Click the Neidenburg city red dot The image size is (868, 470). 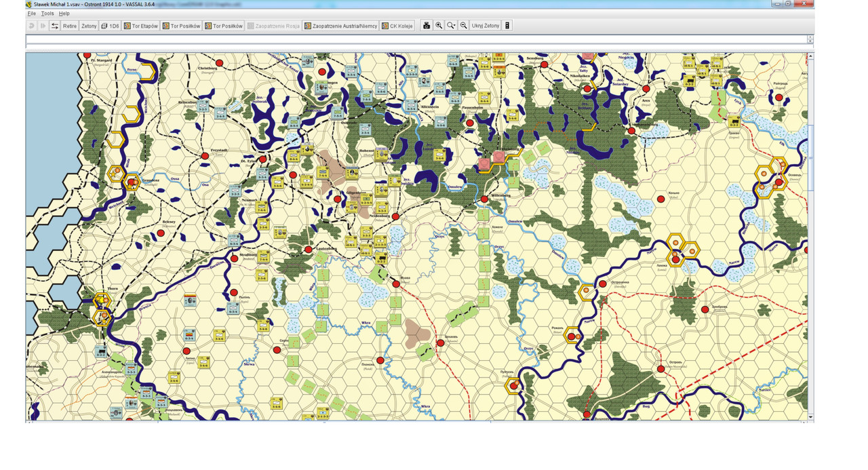[395, 216]
